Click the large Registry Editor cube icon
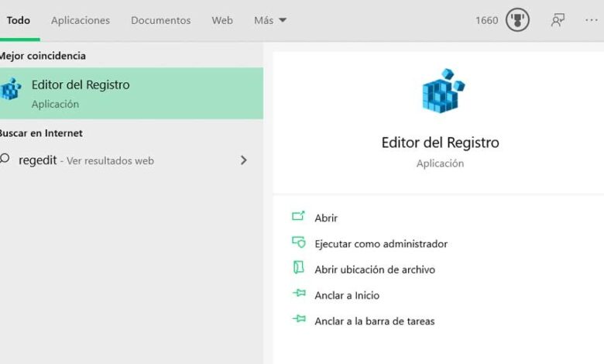604x364 pixels. click(443, 91)
